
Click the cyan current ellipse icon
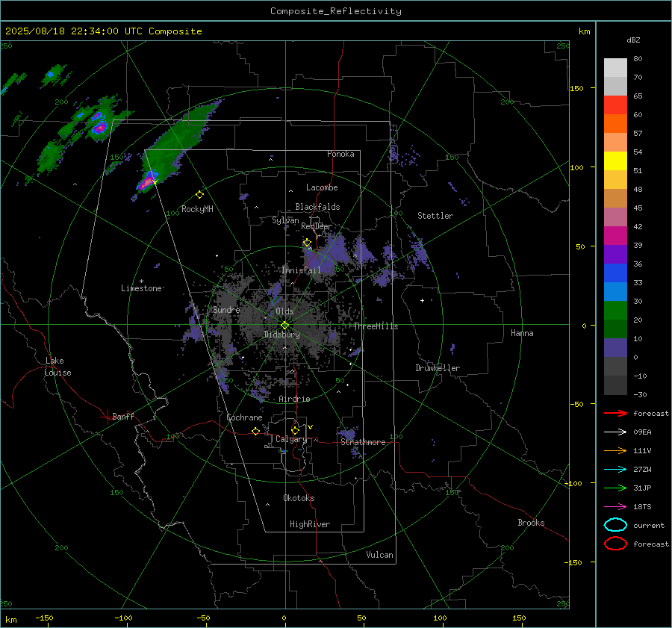click(x=615, y=525)
